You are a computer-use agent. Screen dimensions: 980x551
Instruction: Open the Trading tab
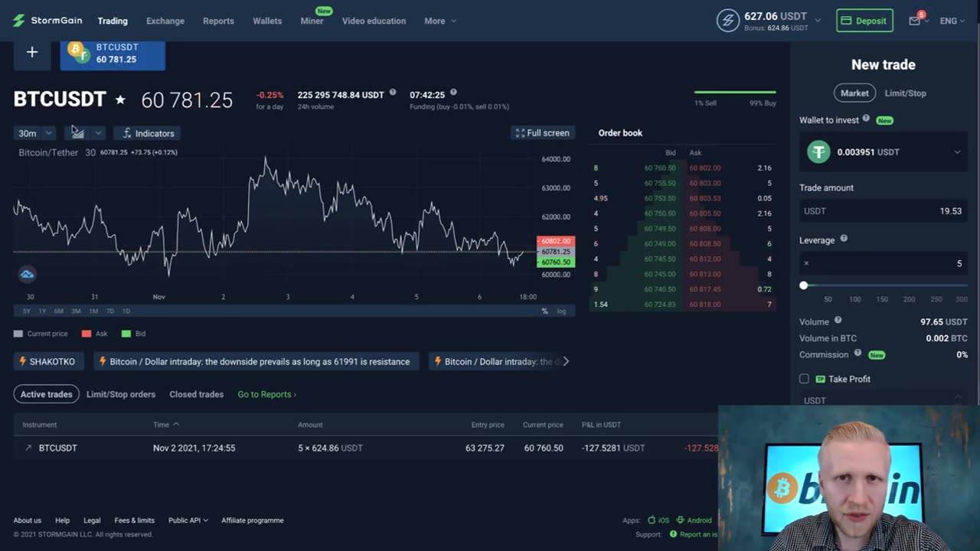click(113, 21)
